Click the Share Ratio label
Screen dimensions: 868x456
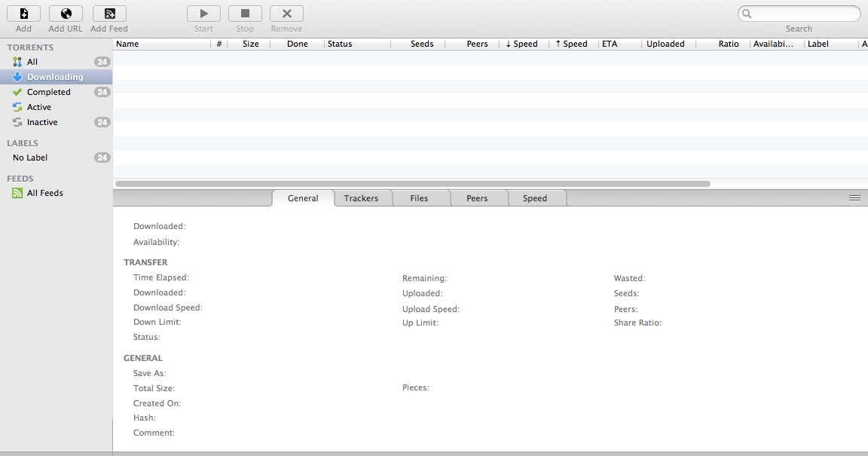click(x=637, y=323)
